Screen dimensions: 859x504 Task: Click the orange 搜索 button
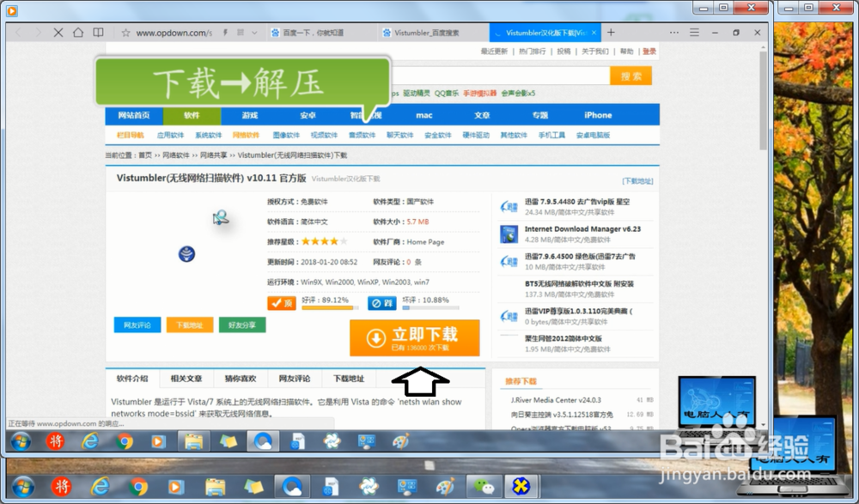coord(631,76)
